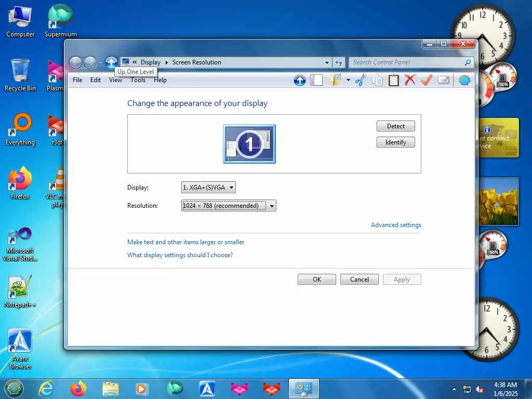Click the network icon in the system tray

[467, 390]
